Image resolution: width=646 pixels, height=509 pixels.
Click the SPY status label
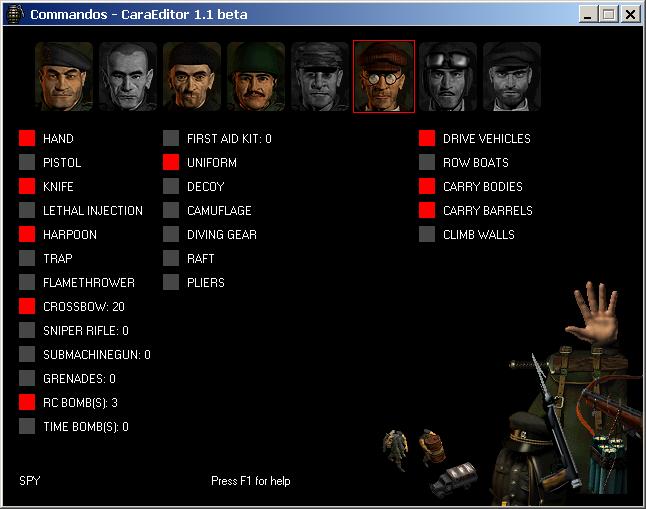pyautogui.click(x=30, y=481)
